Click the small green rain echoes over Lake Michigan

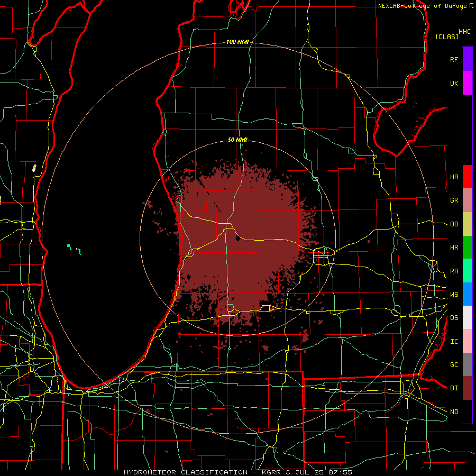(x=74, y=249)
